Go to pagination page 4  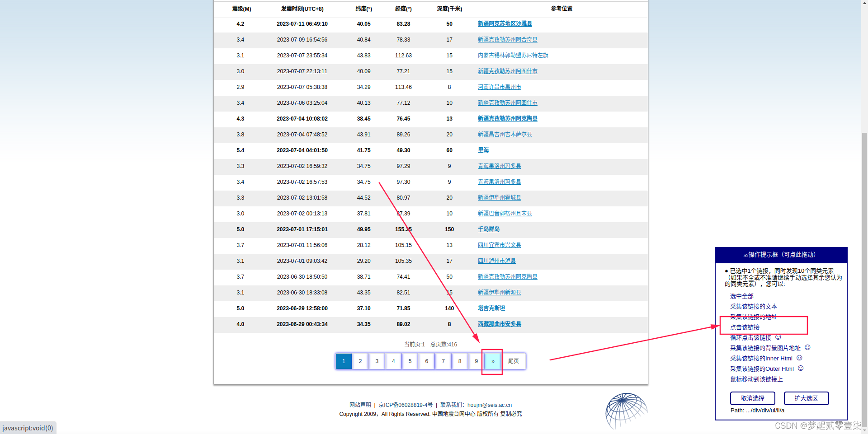[x=393, y=361]
